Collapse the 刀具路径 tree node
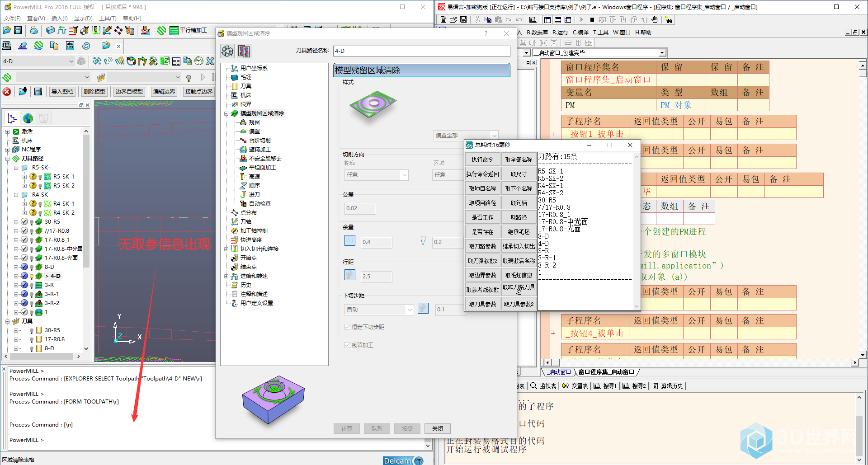Image resolution: width=868 pixels, height=465 pixels. tap(8, 159)
